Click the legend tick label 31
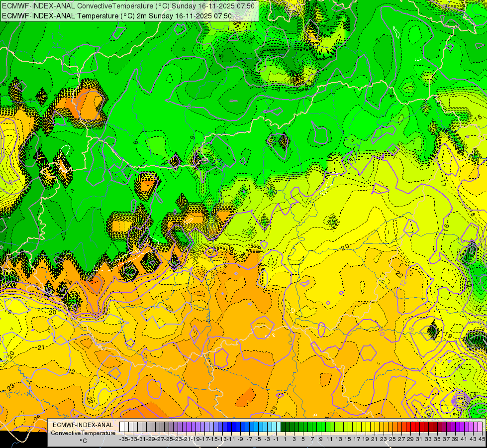This screenshot has height=448, width=487. (419, 440)
